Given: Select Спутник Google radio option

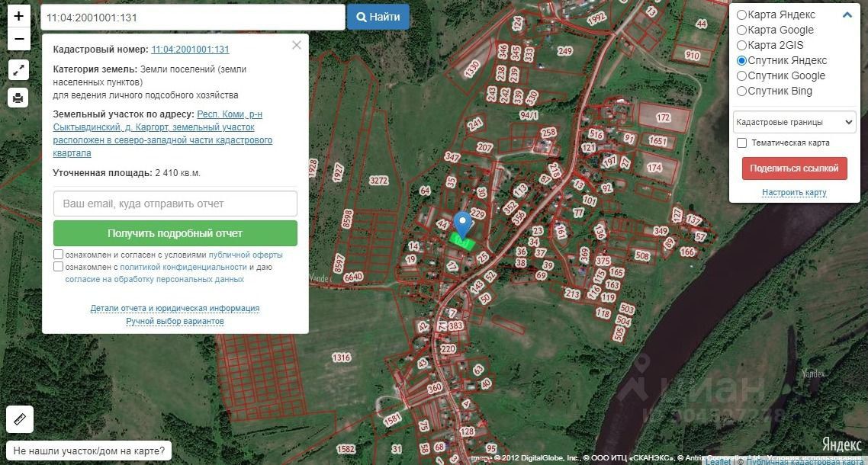Looking at the screenshot, I should point(742,75).
